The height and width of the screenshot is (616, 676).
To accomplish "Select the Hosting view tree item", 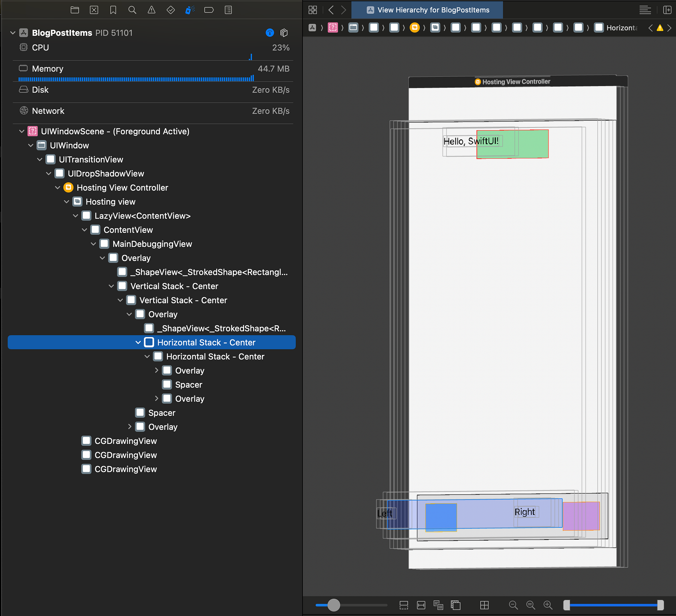I will [x=110, y=202].
